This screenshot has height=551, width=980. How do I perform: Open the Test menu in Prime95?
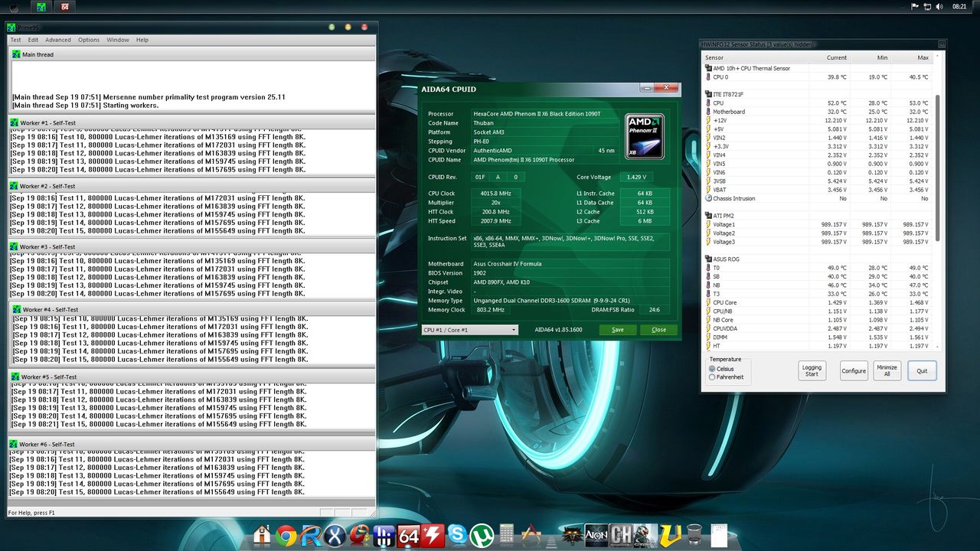coord(15,40)
